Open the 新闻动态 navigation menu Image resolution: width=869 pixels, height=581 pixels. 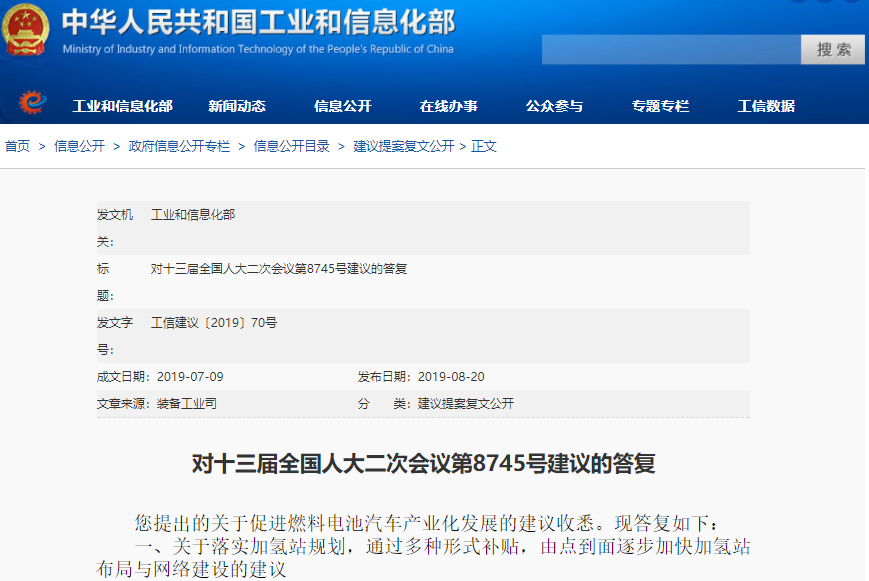238,104
